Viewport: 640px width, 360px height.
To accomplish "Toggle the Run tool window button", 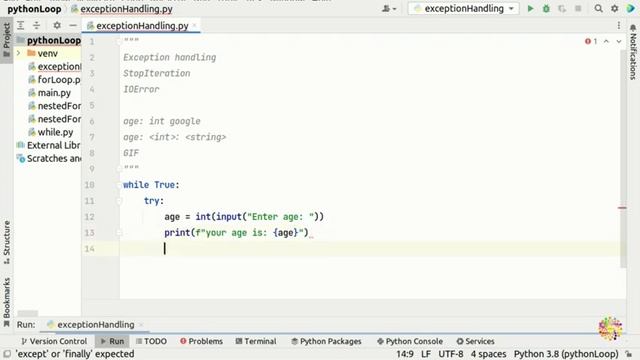I will (112, 341).
